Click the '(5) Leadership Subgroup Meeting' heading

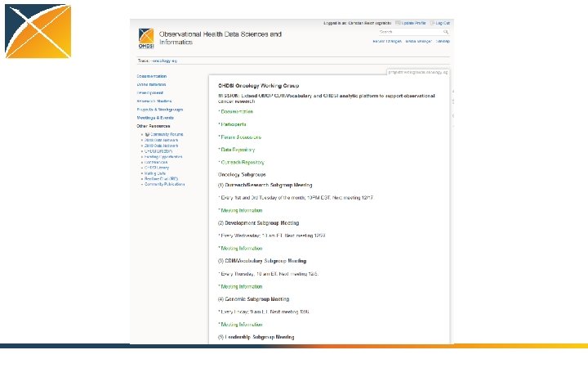[x=256, y=337]
